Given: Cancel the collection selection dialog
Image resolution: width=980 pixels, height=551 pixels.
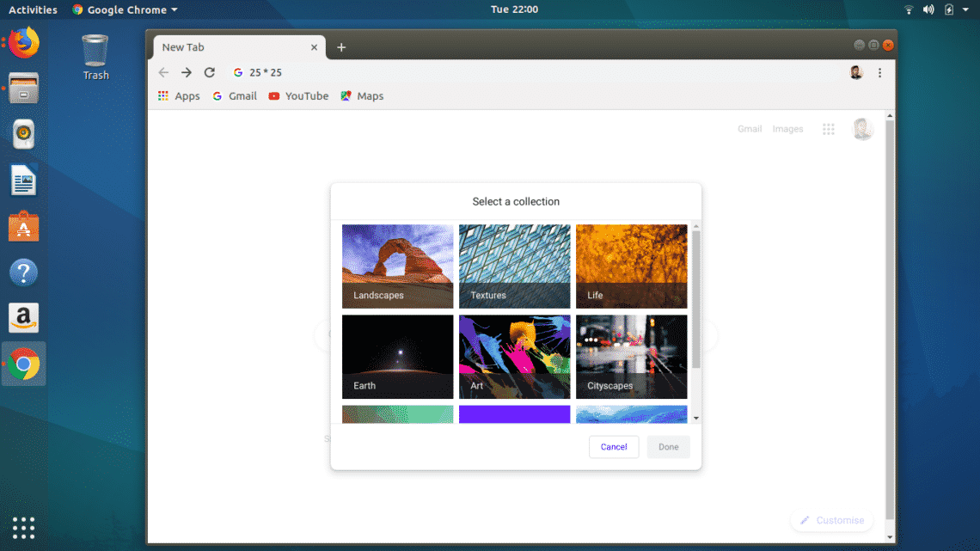Looking at the screenshot, I should [x=614, y=447].
